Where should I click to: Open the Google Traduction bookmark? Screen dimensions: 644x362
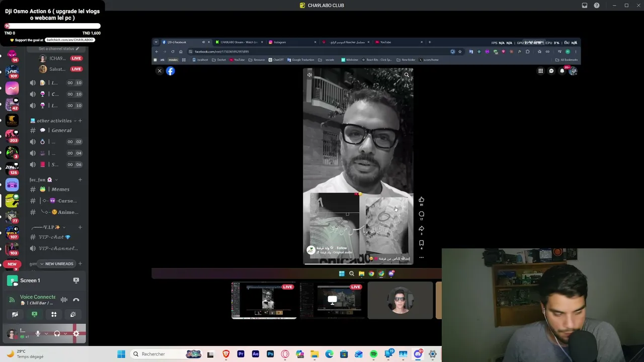tap(300, 60)
